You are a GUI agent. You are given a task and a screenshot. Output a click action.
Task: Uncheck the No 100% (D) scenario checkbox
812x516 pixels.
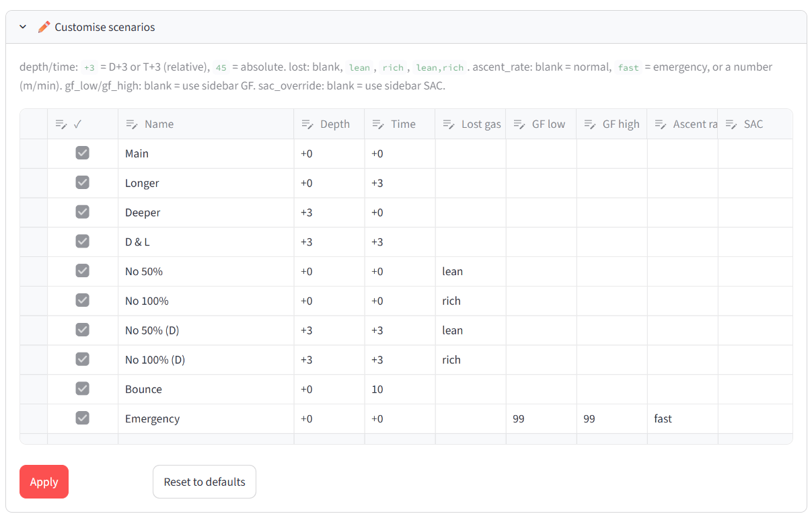82,359
